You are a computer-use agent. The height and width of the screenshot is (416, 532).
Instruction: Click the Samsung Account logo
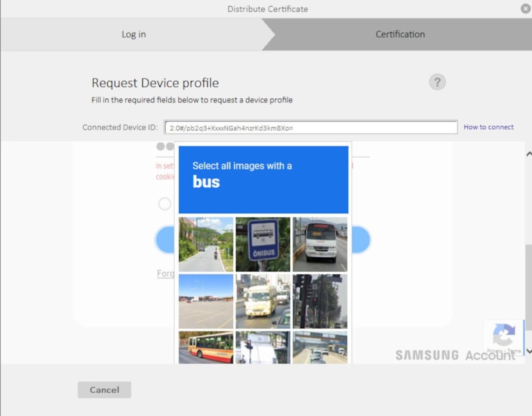tap(455, 356)
